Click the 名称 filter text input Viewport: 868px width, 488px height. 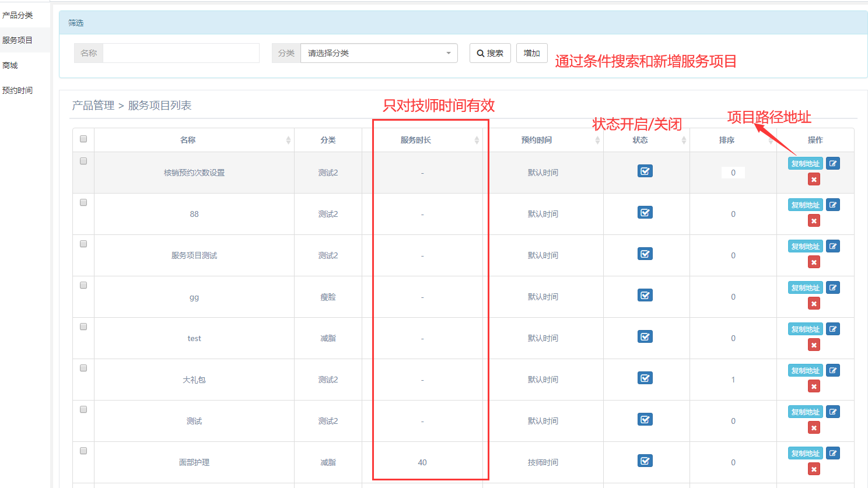[181, 53]
